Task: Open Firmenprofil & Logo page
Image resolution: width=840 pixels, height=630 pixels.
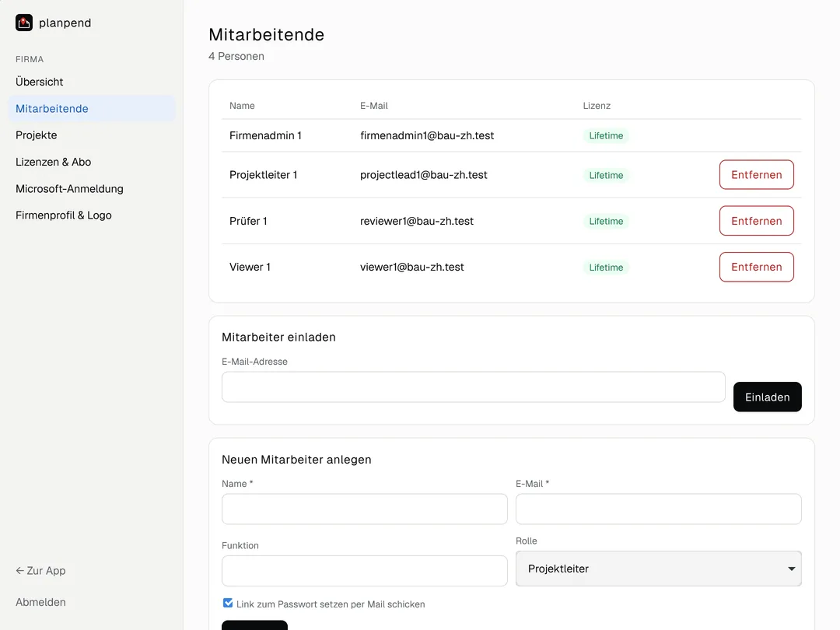Action: pos(63,215)
